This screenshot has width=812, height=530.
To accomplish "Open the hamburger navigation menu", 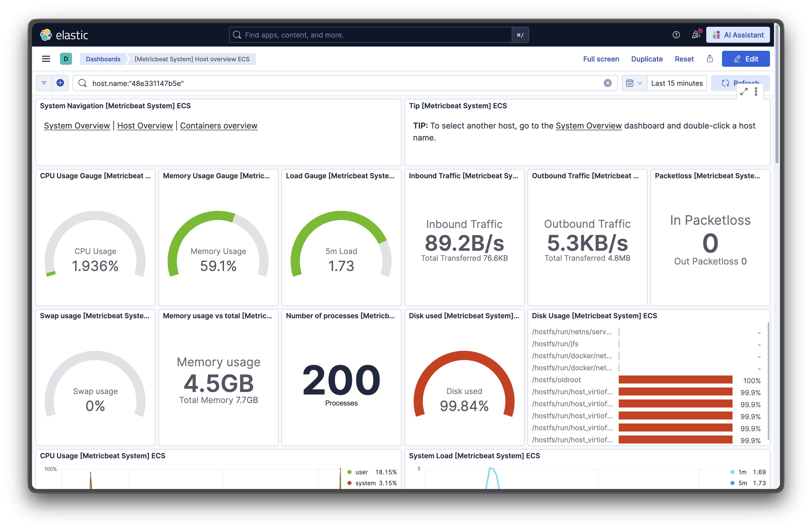I will pyautogui.click(x=46, y=59).
